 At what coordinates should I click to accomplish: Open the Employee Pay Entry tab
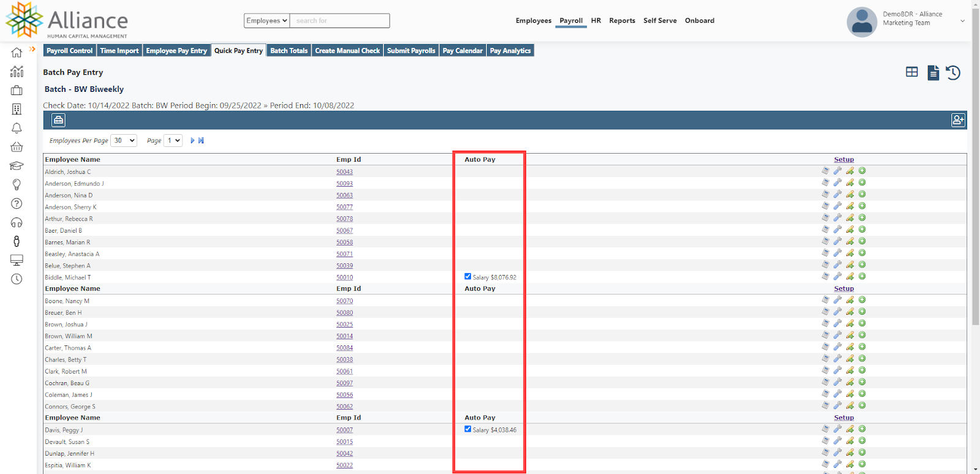[x=176, y=51]
